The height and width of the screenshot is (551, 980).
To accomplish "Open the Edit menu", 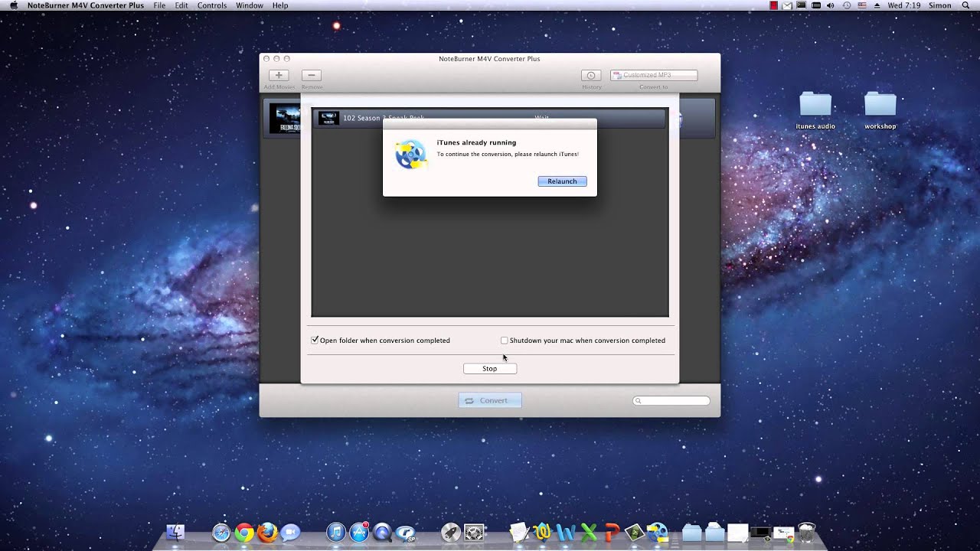I will 181,5.
